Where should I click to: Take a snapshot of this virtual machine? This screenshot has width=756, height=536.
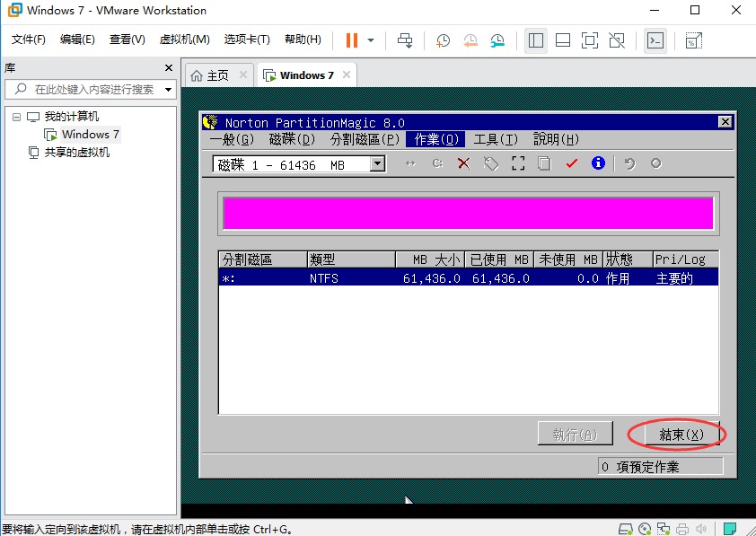click(x=443, y=41)
